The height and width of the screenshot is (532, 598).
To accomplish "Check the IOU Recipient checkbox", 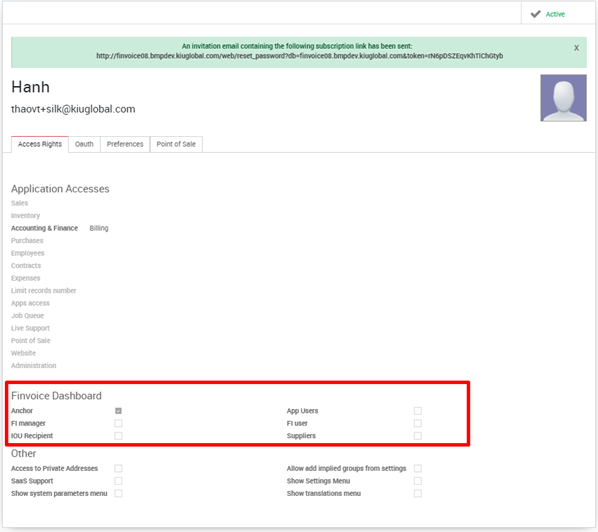I will click(118, 436).
